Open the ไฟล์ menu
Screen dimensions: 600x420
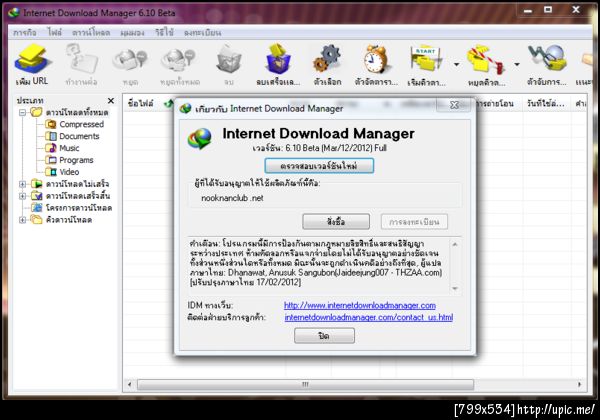coord(54,32)
